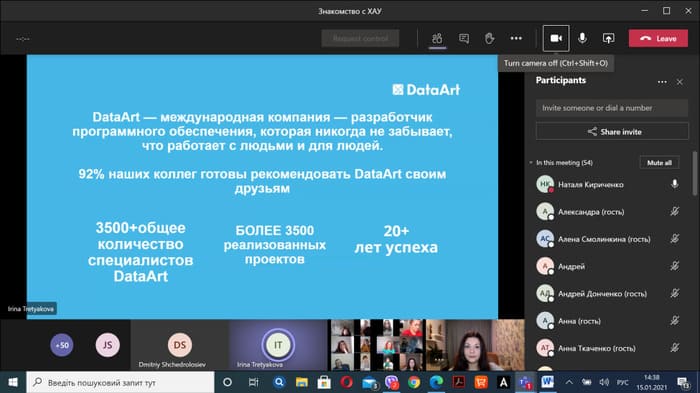Screen dimensions: 700x393
Task: Open Viber from the taskbar
Action: 392,382
